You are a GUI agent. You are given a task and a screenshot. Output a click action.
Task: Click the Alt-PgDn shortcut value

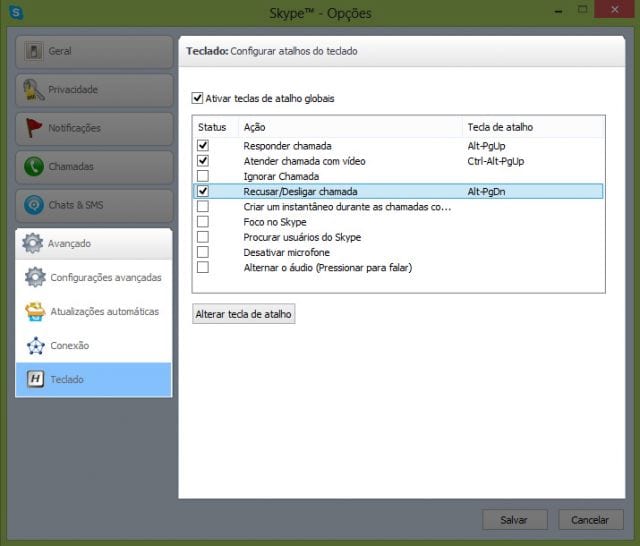pyautogui.click(x=486, y=191)
